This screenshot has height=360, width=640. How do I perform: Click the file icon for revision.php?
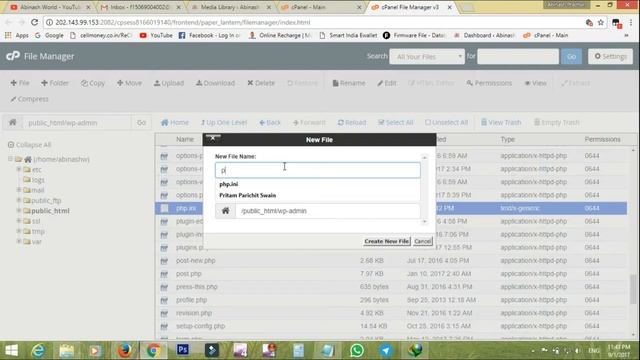point(164,313)
